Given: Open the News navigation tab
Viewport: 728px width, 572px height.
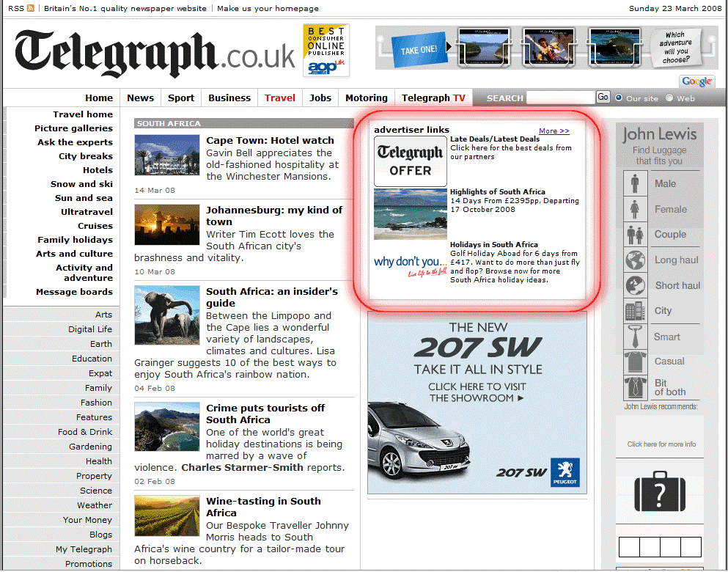Looking at the screenshot, I should click(140, 98).
